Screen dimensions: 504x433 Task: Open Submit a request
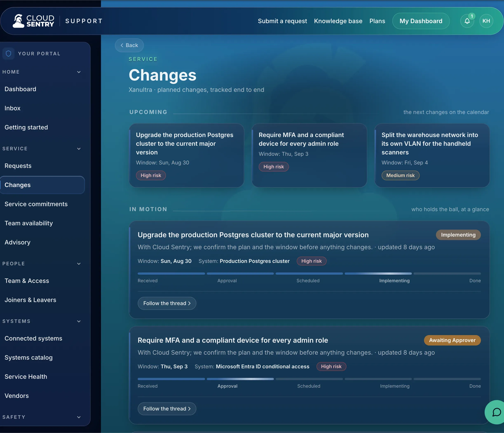282,21
